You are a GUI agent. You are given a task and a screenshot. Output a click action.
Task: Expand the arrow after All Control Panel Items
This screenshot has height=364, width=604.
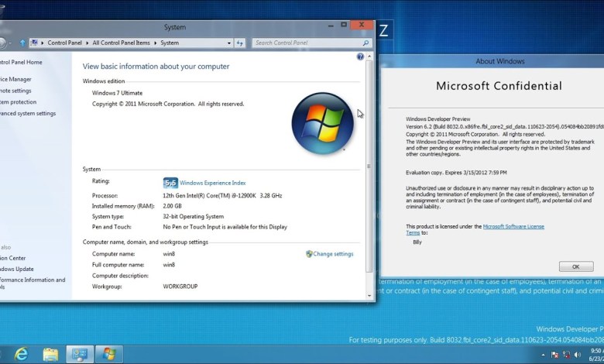[x=156, y=43]
